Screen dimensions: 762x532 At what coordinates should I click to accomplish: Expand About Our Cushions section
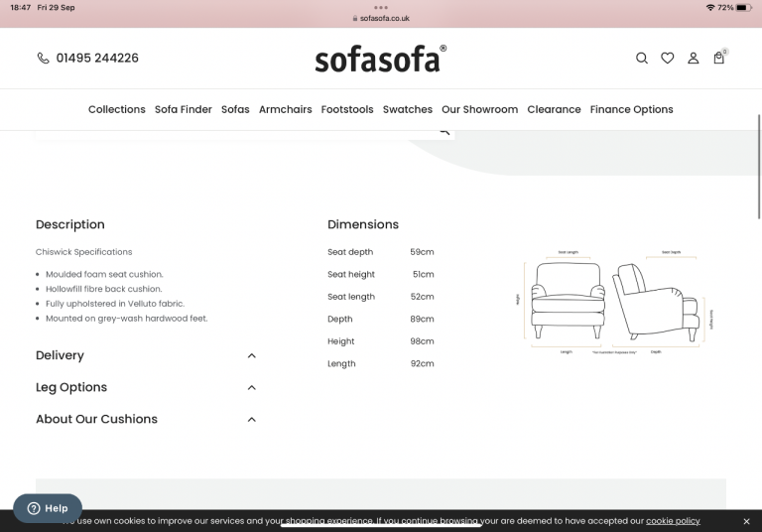pos(251,419)
